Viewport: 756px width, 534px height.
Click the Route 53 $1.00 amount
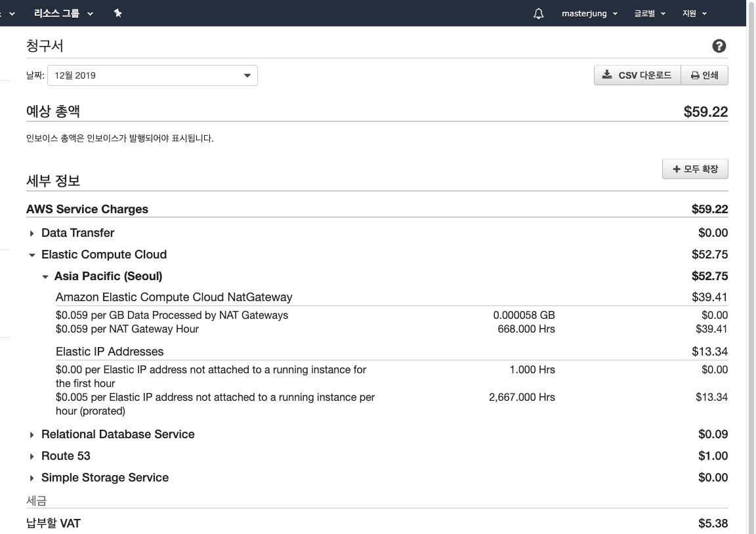pos(713,456)
